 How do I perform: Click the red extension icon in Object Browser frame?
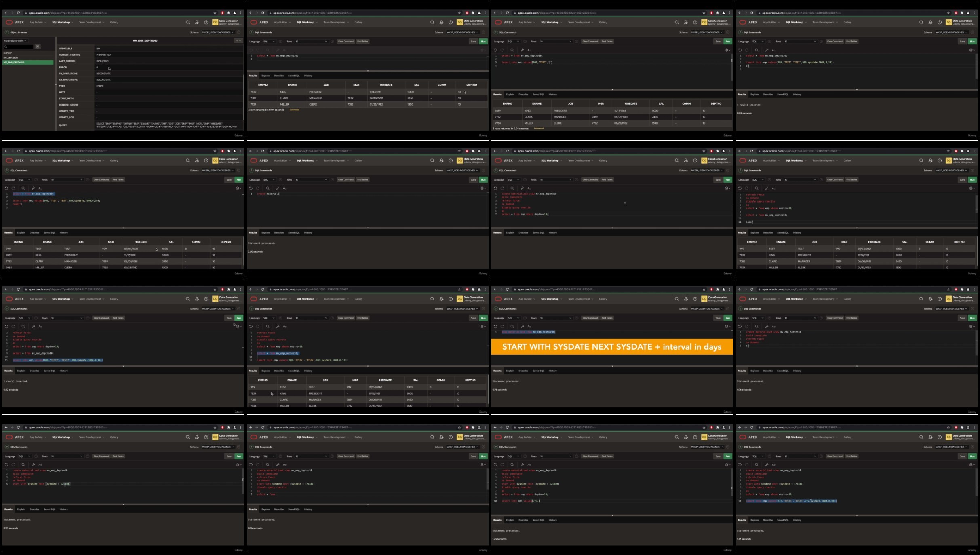tap(222, 13)
